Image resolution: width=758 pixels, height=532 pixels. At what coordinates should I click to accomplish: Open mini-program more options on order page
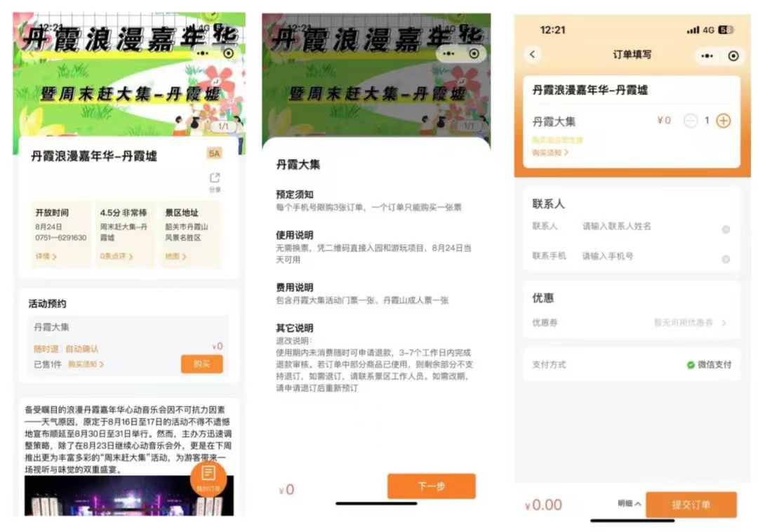(x=707, y=55)
